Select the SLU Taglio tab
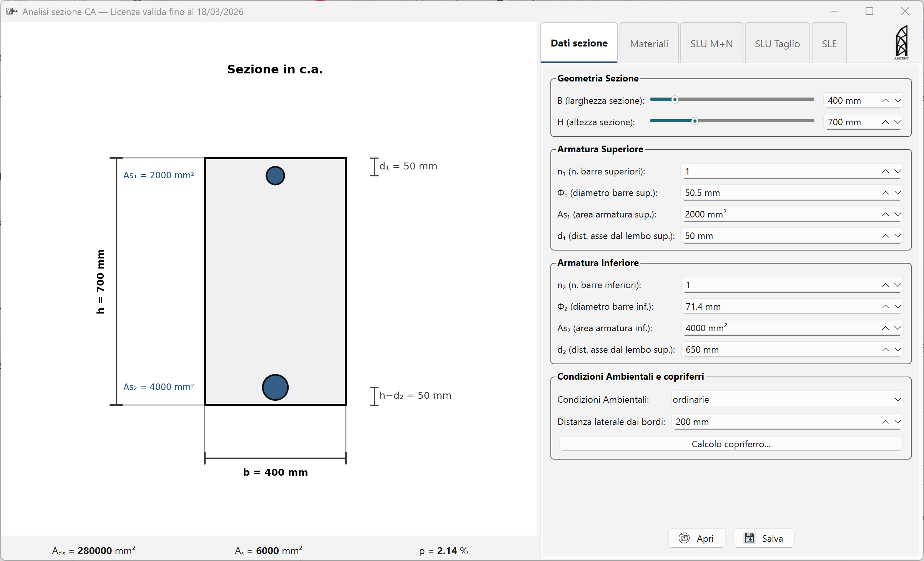The width and height of the screenshot is (924, 561). click(x=777, y=44)
